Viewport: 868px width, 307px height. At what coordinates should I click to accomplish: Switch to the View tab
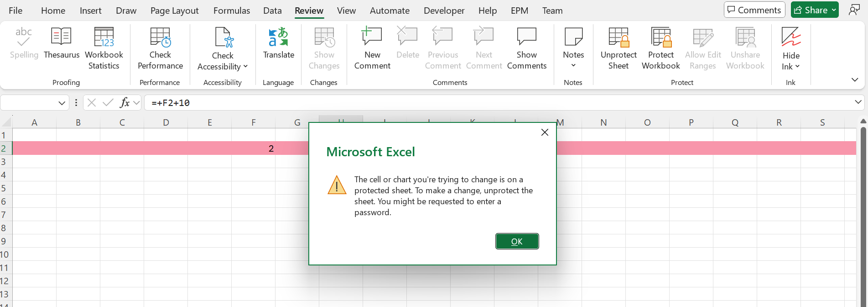tap(346, 11)
